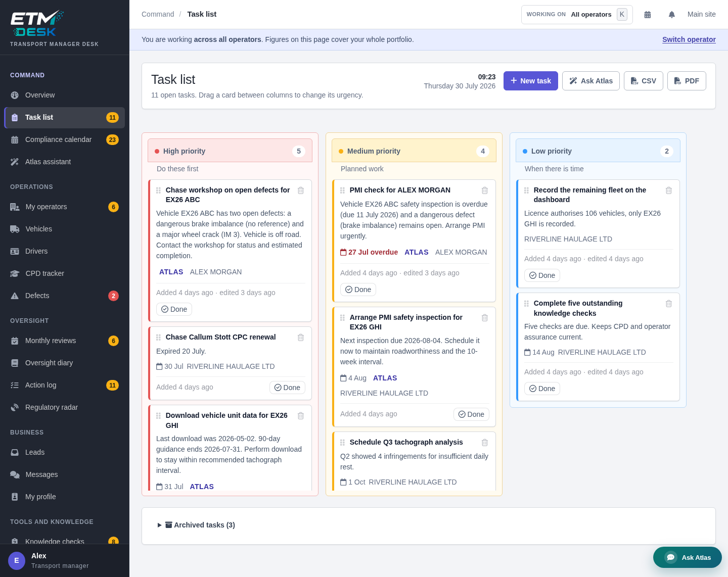Click the Vehicles truck icon in sidebar
This screenshot has width=728, height=577.
[15, 229]
